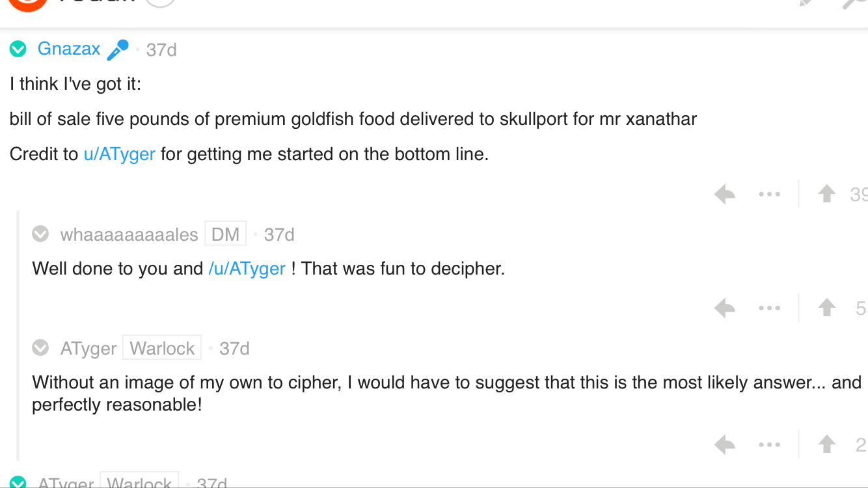Click the Warlock flair badge
868x488 pixels.
coord(162,348)
